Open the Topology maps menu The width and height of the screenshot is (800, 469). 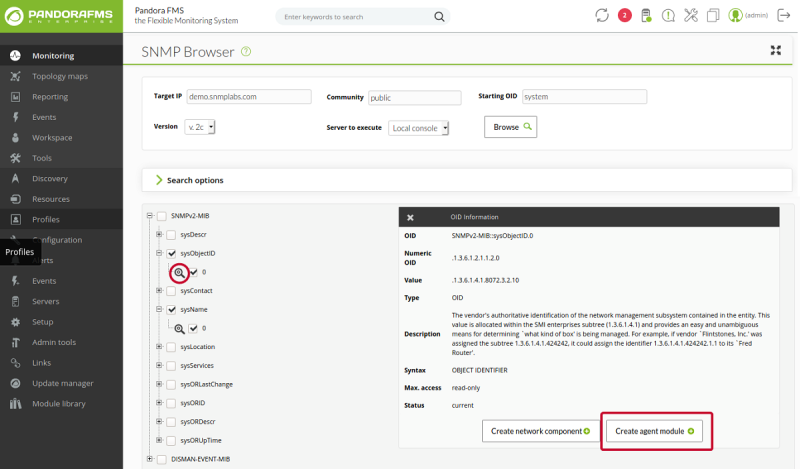click(59, 76)
